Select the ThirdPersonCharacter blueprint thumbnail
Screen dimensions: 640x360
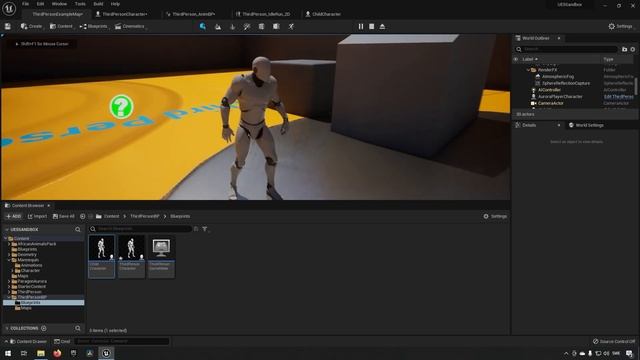pyautogui.click(x=131, y=256)
